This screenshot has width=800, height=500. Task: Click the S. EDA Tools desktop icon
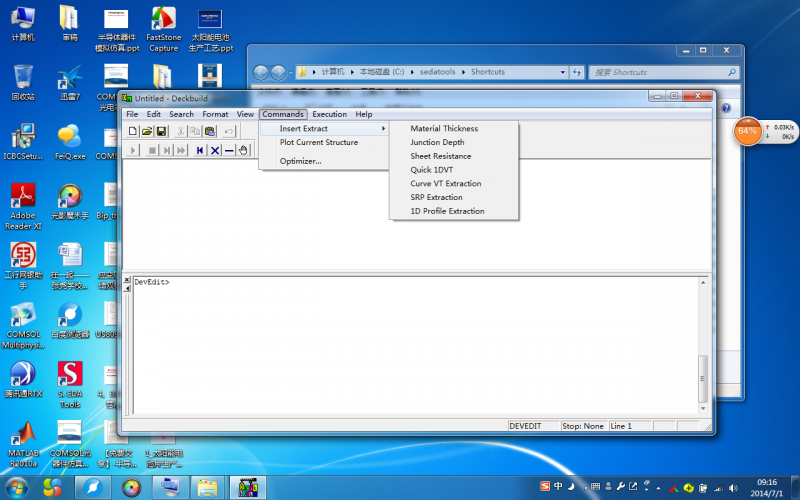[70, 385]
